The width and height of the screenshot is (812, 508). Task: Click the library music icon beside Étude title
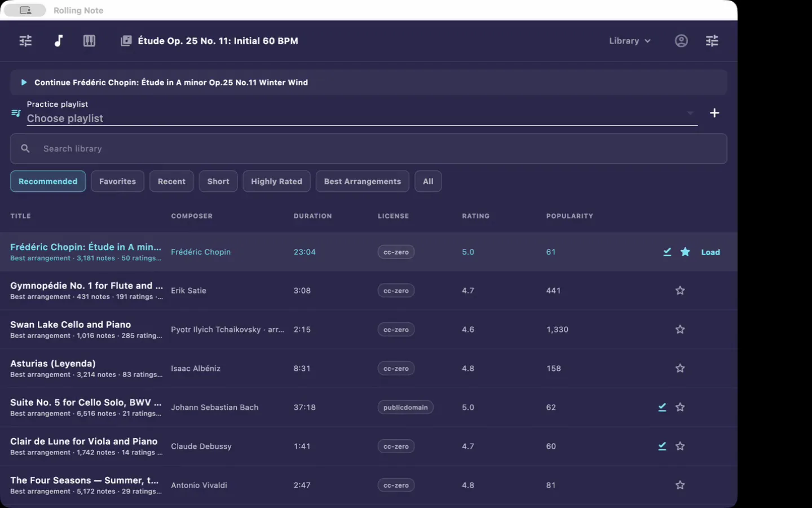(126, 41)
